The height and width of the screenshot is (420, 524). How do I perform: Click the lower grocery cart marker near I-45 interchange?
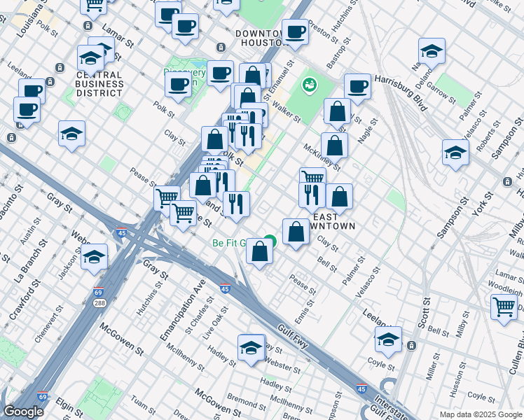183,216
